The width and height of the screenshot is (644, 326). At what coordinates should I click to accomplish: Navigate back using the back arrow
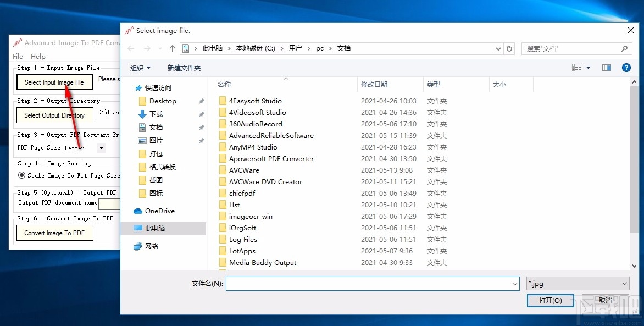coord(130,48)
